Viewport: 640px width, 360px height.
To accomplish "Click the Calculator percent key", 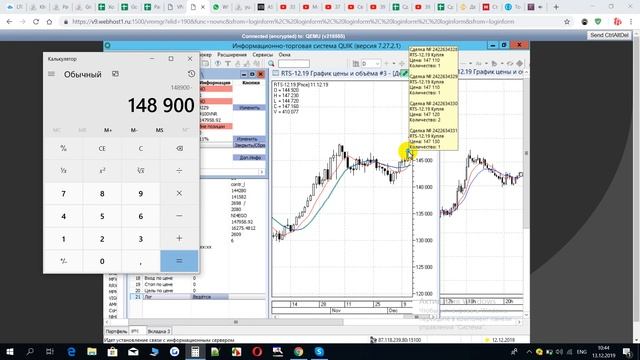I will coord(63,149).
